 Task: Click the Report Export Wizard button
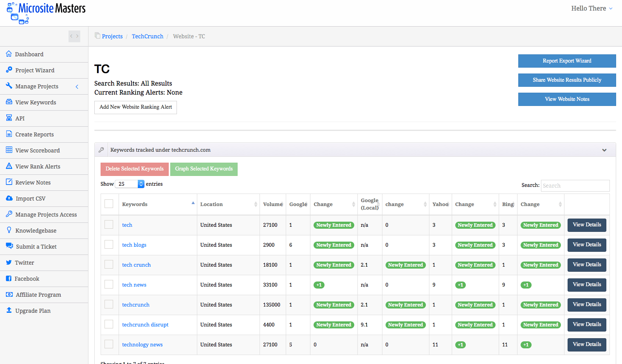(x=567, y=61)
